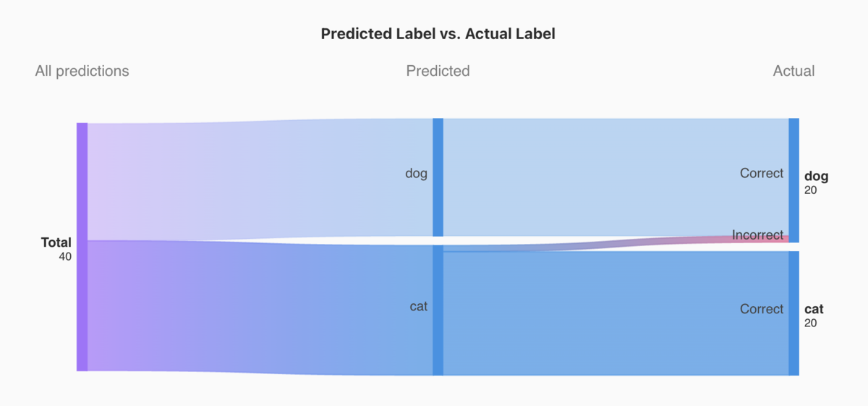Screen dimensions: 868x406
Task: Click the Actual column header
Action: pyautogui.click(x=793, y=71)
